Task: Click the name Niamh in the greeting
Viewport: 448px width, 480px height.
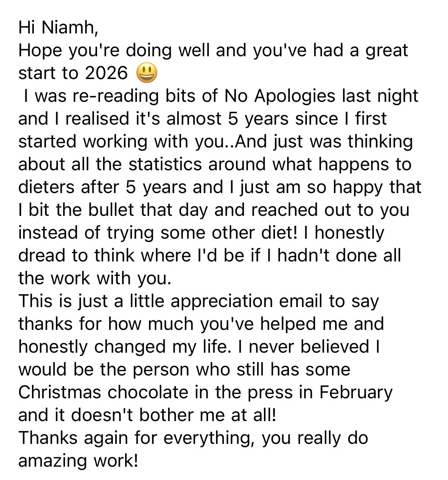Action: (69, 27)
